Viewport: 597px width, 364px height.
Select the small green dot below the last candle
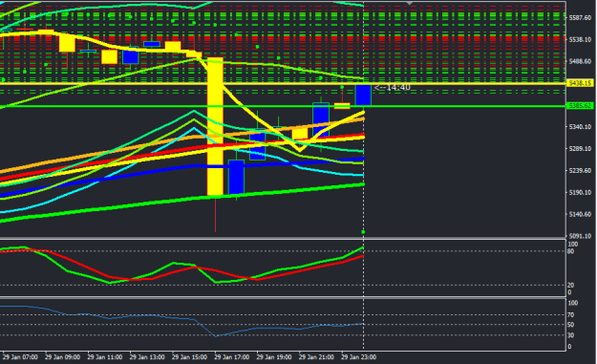coord(363,232)
